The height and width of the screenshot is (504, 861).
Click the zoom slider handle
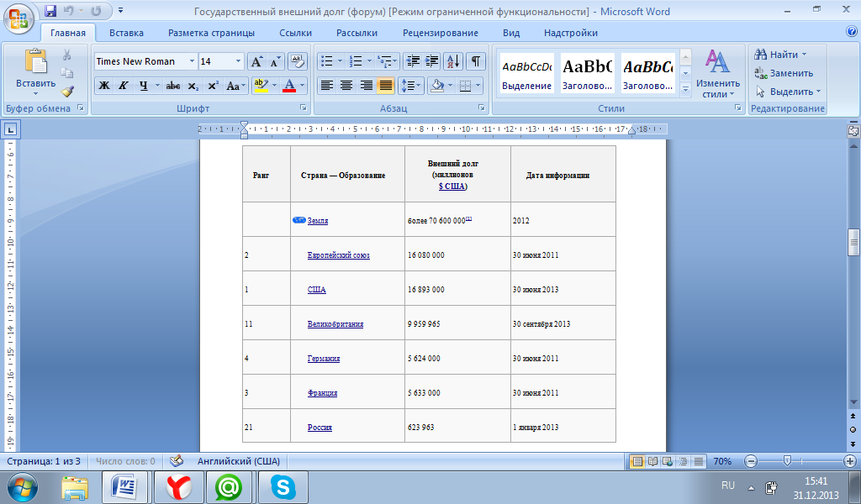[x=787, y=461]
